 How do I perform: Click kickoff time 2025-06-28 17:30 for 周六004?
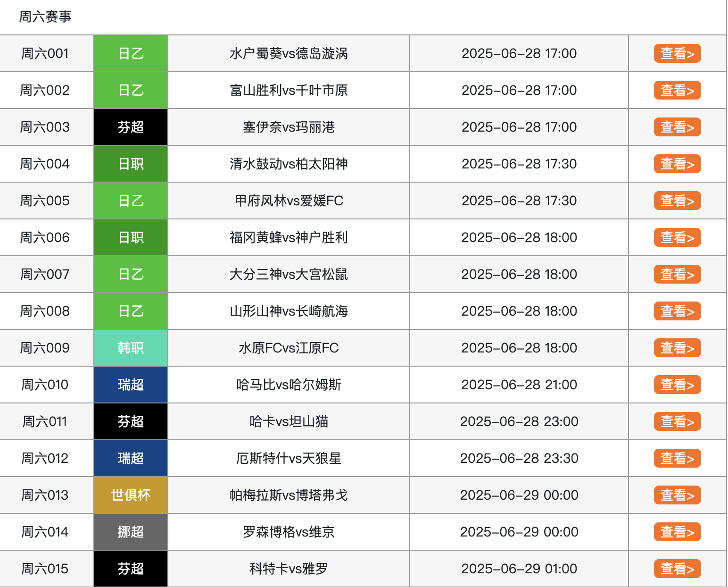pyautogui.click(x=519, y=164)
